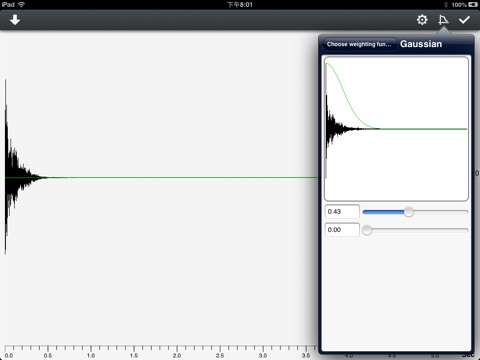Screen dimensions: 480x360
Task: Tap the battery indicator in status bar
Action: pos(473,5)
